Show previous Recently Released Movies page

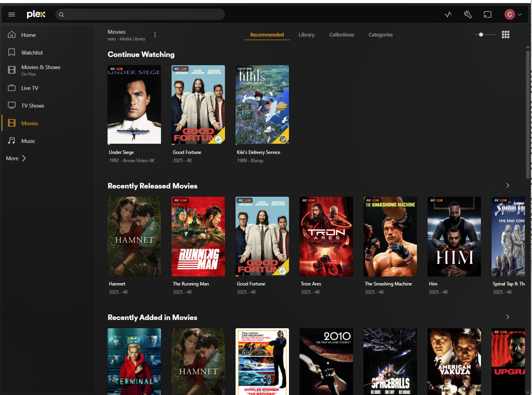click(x=494, y=185)
